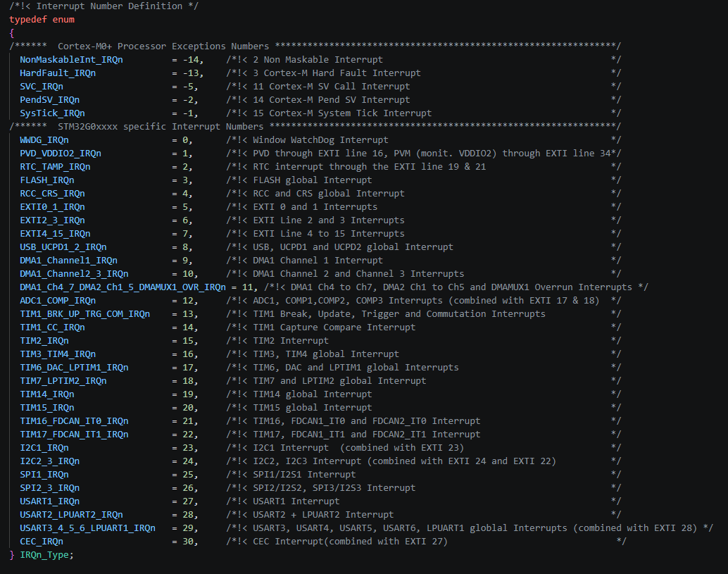Click 'CEC Interrupt(combined with EXTI 27)' comment
728x574 pixels.
pyautogui.click(x=350, y=542)
